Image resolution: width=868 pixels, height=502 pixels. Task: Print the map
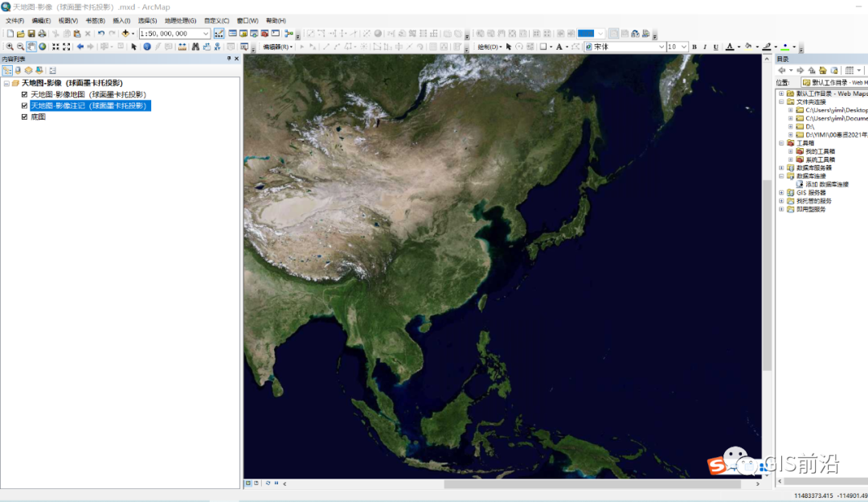42,34
